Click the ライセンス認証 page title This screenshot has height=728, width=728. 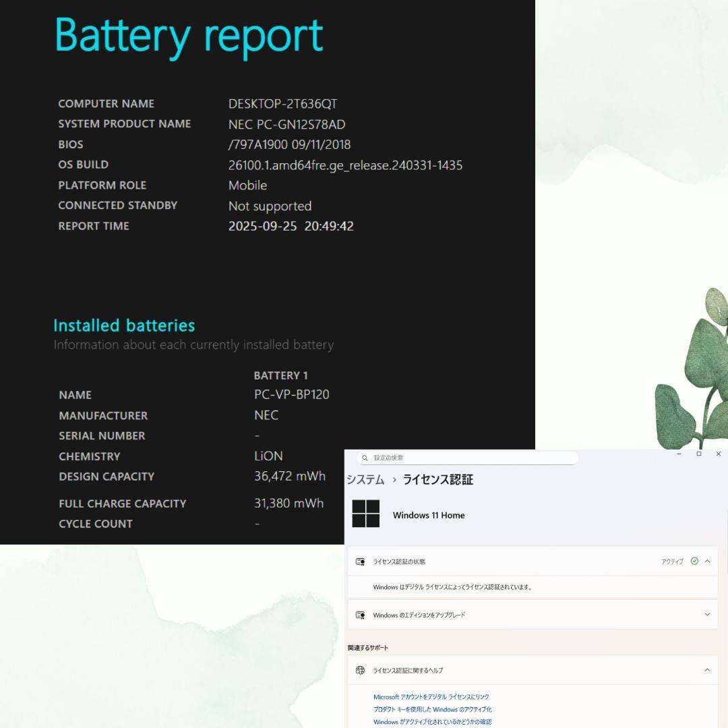tap(437, 479)
